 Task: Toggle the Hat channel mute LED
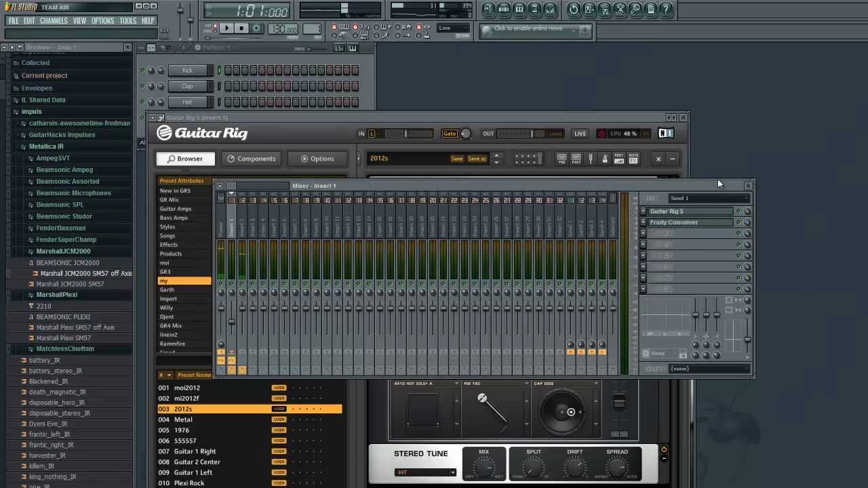(142, 102)
